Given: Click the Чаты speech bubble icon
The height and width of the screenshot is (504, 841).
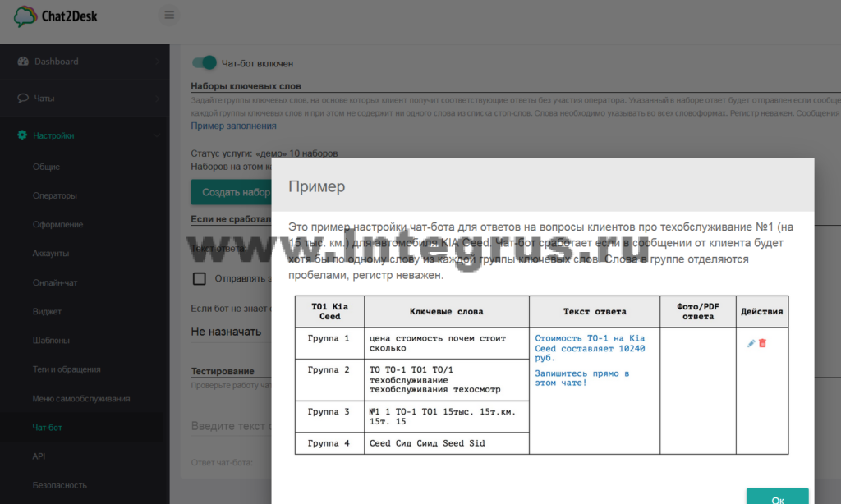Looking at the screenshot, I should [x=23, y=99].
